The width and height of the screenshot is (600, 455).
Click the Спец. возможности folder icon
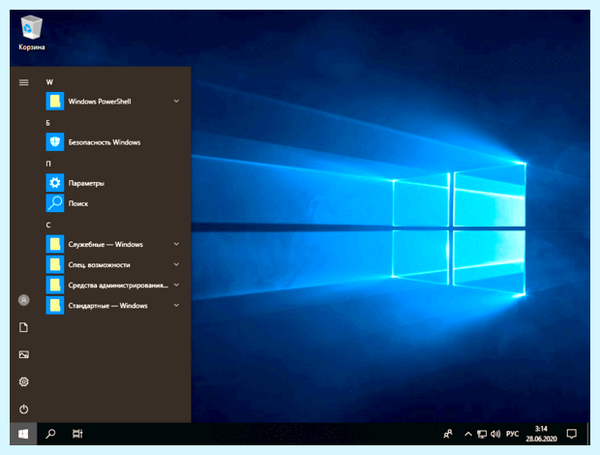coord(55,264)
